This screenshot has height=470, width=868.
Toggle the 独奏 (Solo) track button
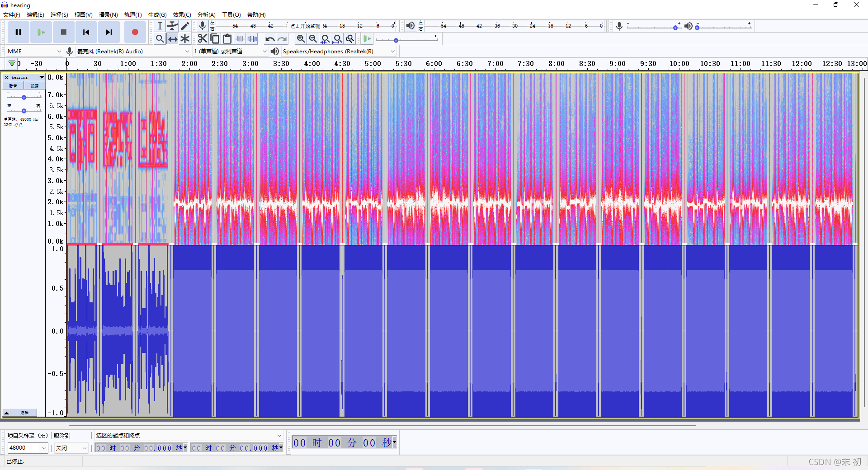point(34,85)
